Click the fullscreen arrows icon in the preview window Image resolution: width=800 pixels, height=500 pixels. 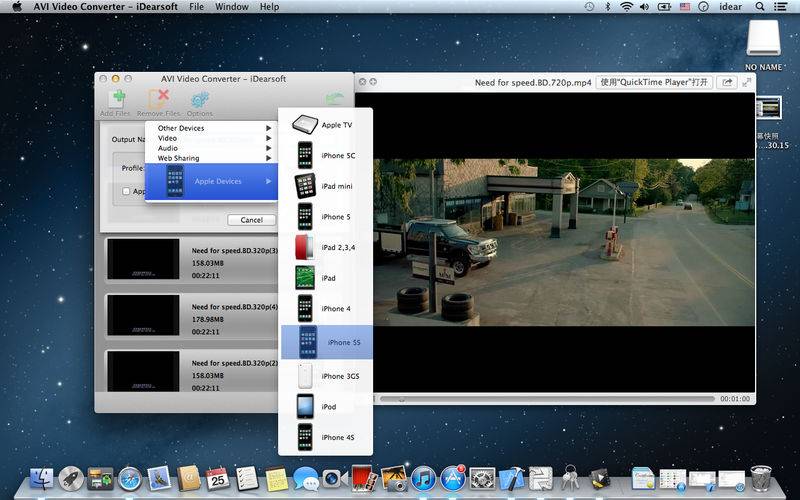(747, 82)
